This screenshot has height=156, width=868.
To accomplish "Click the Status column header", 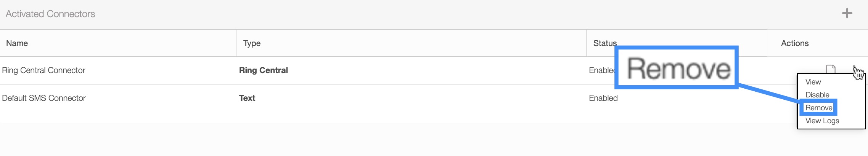I will [604, 43].
